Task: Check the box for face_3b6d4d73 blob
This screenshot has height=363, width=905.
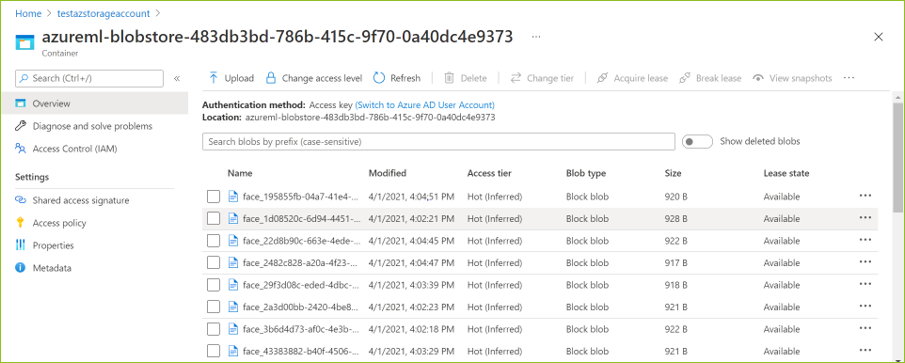Action: pos(214,329)
